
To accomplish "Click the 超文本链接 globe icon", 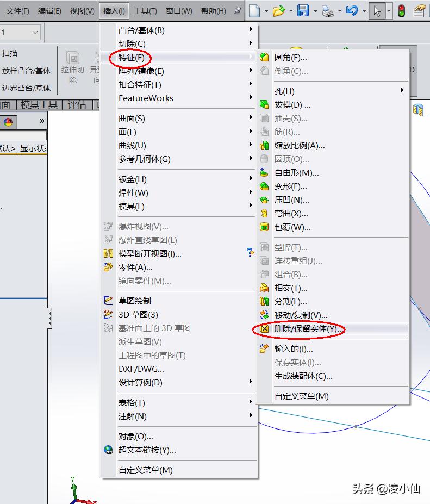I will tap(108, 450).
